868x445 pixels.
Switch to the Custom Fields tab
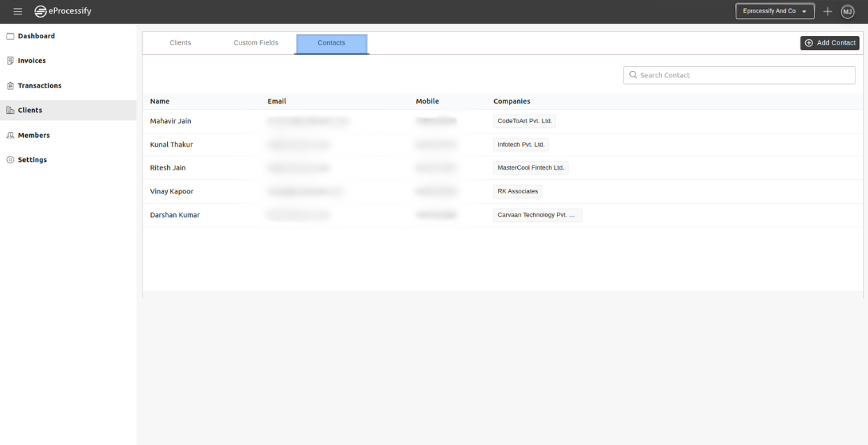[255, 43]
